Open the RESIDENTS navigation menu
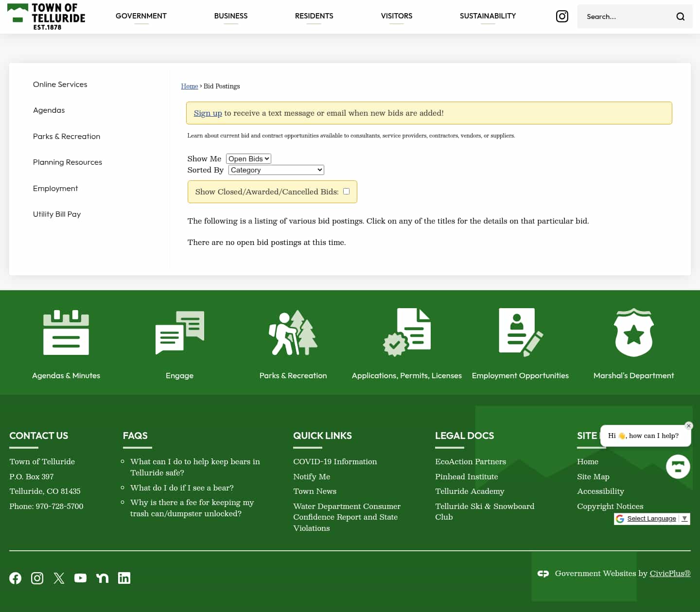700x612 pixels. 314,16
